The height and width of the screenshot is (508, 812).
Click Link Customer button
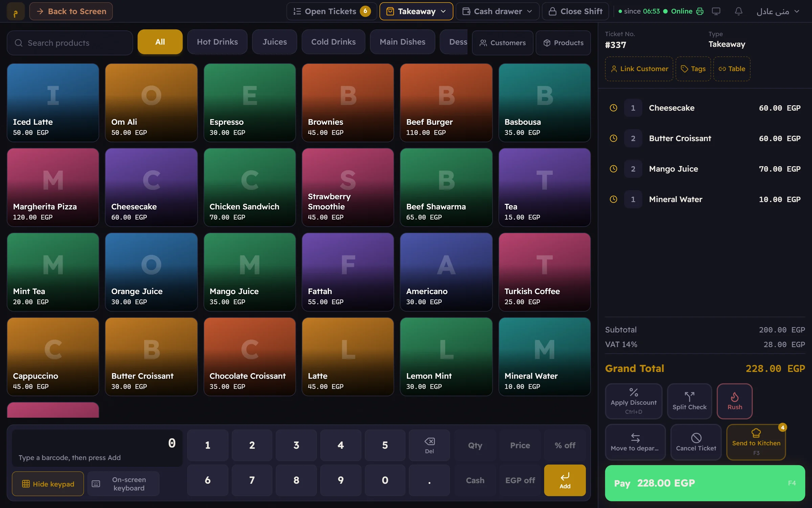[x=639, y=69]
